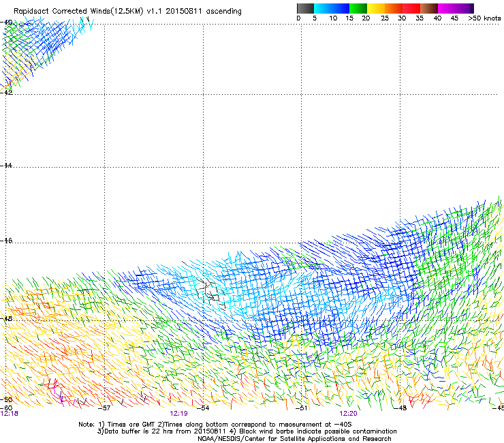Screen dimensions: 504x443
Task: Click the green 15-20 knots legend color
Action: [x=358, y=8]
